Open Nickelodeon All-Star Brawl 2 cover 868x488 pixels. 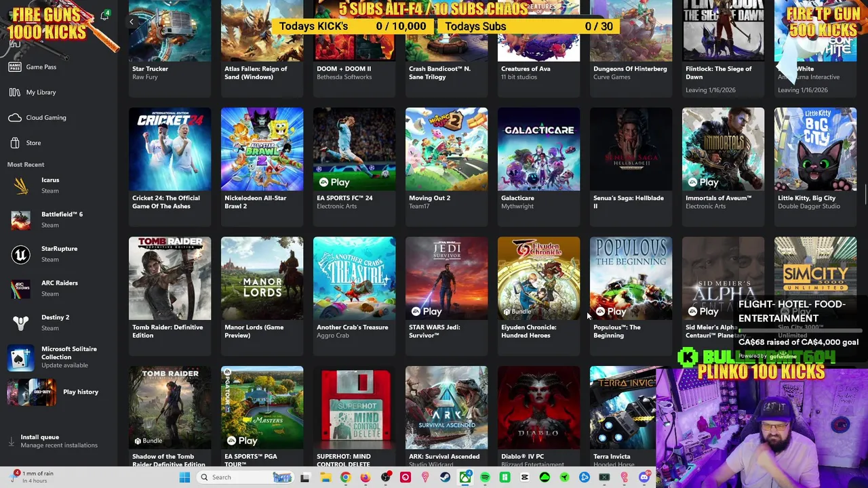(262, 148)
